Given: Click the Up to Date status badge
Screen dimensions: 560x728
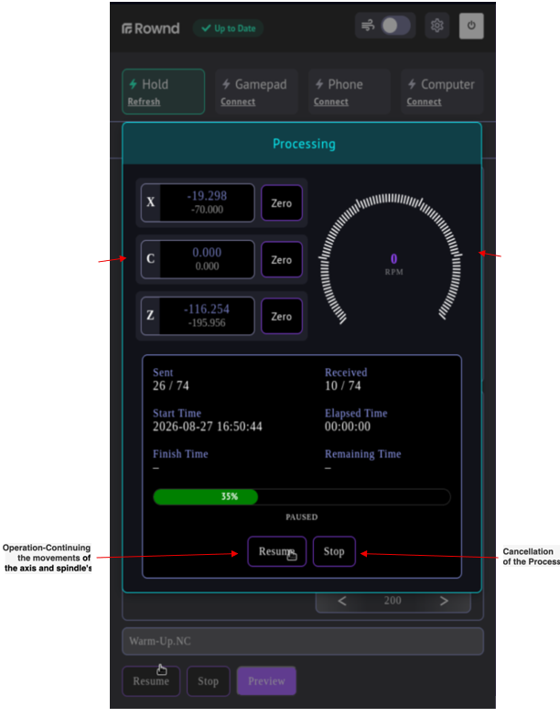Looking at the screenshot, I should pyautogui.click(x=228, y=28).
